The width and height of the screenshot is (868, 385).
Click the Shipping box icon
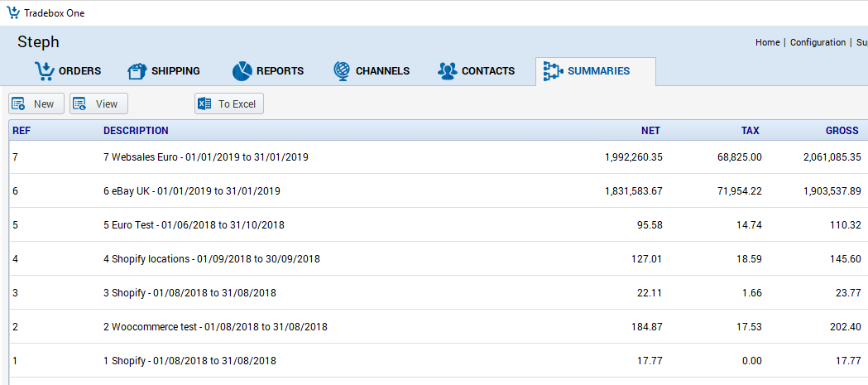point(137,71)
